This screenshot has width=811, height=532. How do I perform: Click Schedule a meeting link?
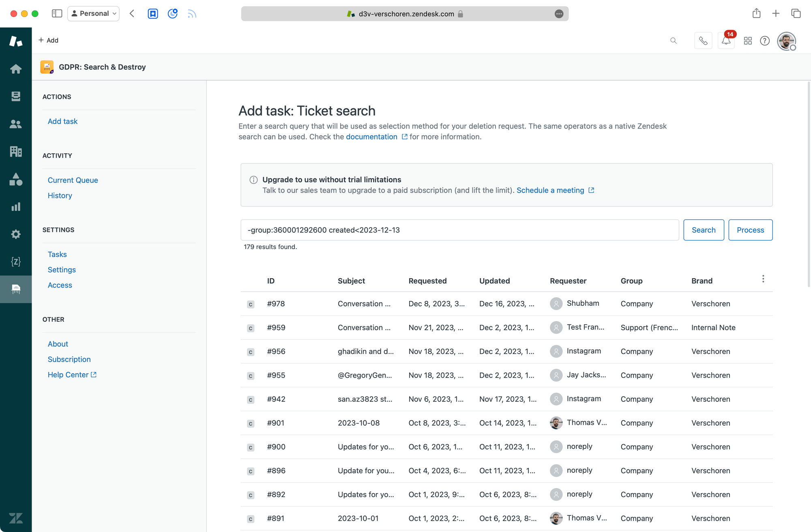click(x=550, y=190)
